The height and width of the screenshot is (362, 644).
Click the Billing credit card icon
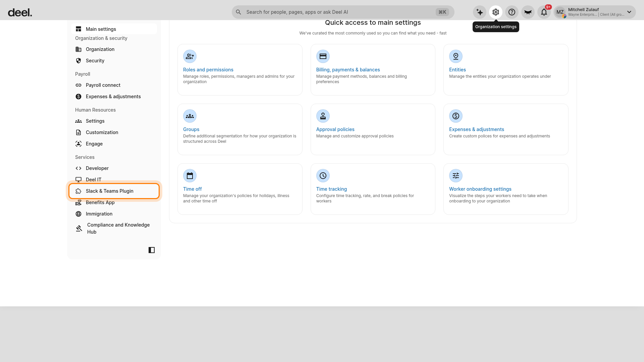pos(323,56)
